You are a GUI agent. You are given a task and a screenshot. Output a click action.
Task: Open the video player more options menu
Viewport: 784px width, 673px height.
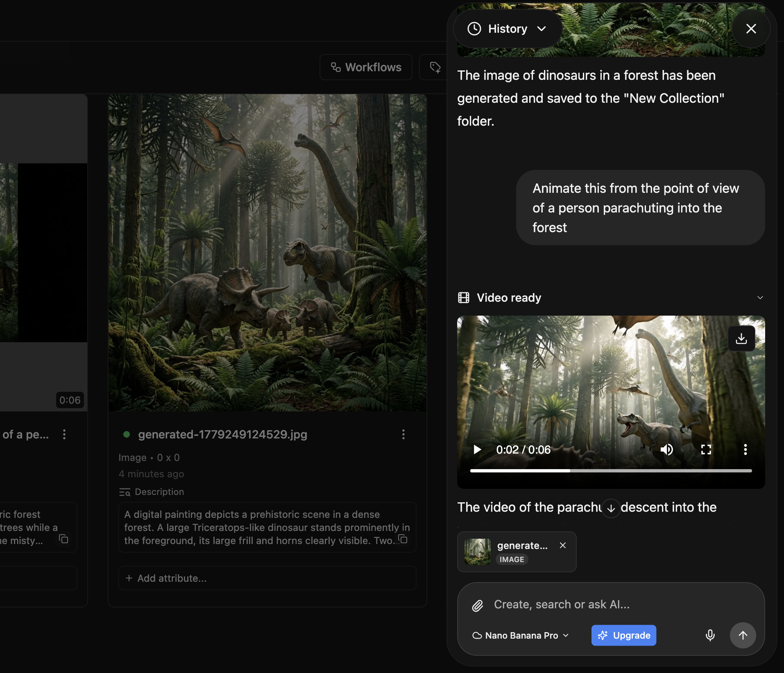[x=745, y=449]
